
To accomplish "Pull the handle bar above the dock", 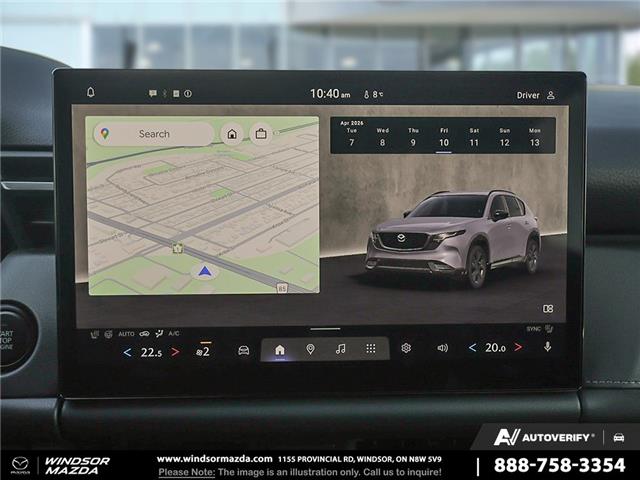I will point(325,329).
